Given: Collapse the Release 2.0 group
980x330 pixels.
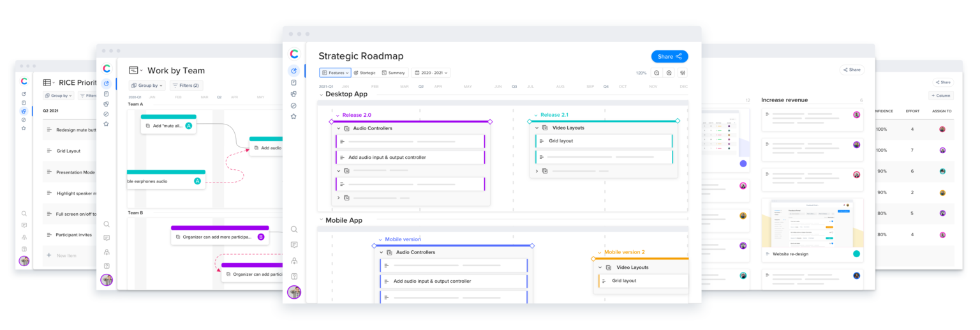Looking at the screenshot, I should pos(338,116).
